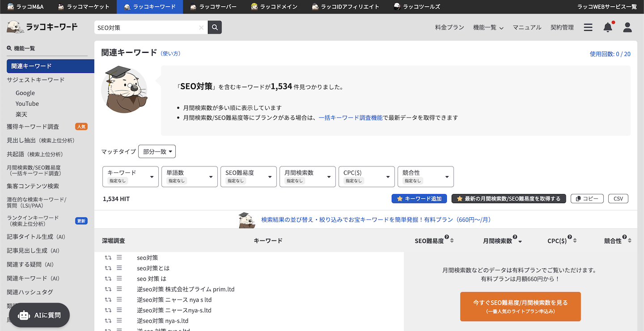Open the (使い方) link

point(170,53)
